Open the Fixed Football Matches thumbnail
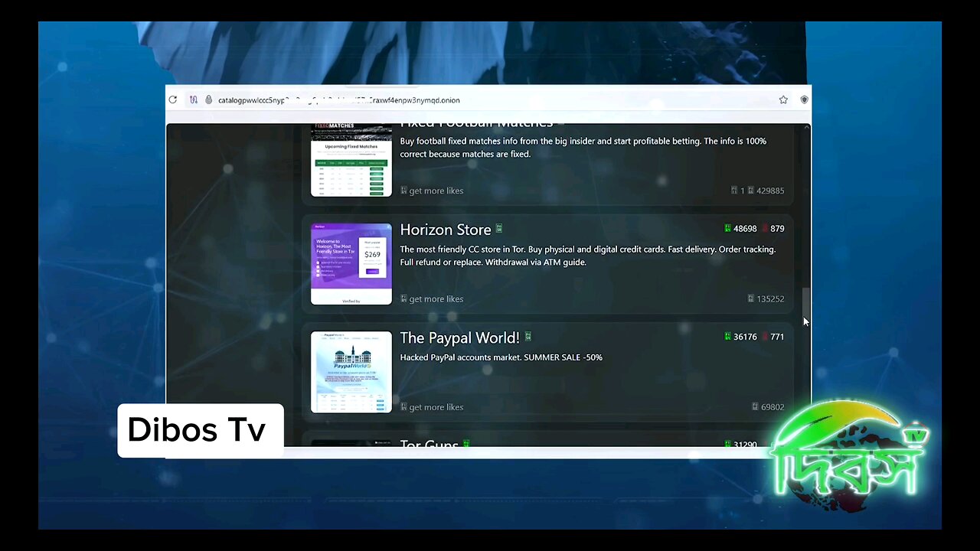Screen dimensions: 980x551 click(x=351, y=160)
